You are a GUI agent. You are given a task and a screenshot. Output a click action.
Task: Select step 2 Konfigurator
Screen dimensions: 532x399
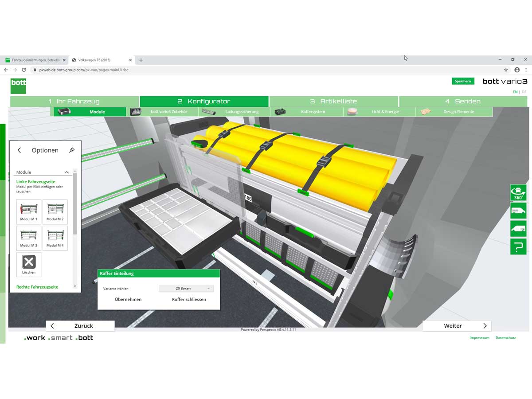204,102
